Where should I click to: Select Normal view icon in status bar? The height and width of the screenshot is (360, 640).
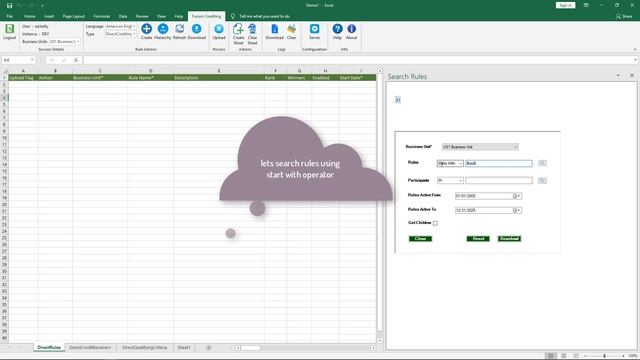(551, 356)
